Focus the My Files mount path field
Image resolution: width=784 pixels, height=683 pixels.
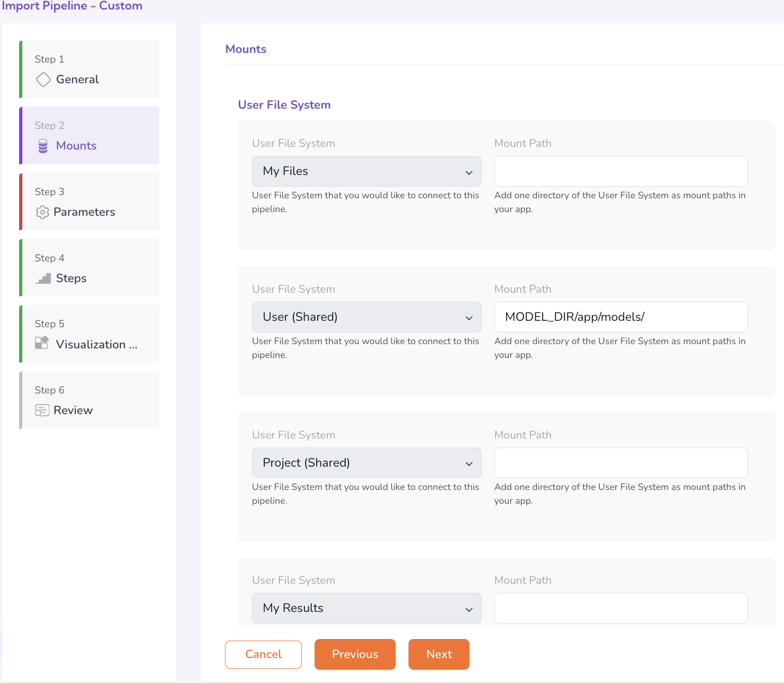tap(621, 171)
